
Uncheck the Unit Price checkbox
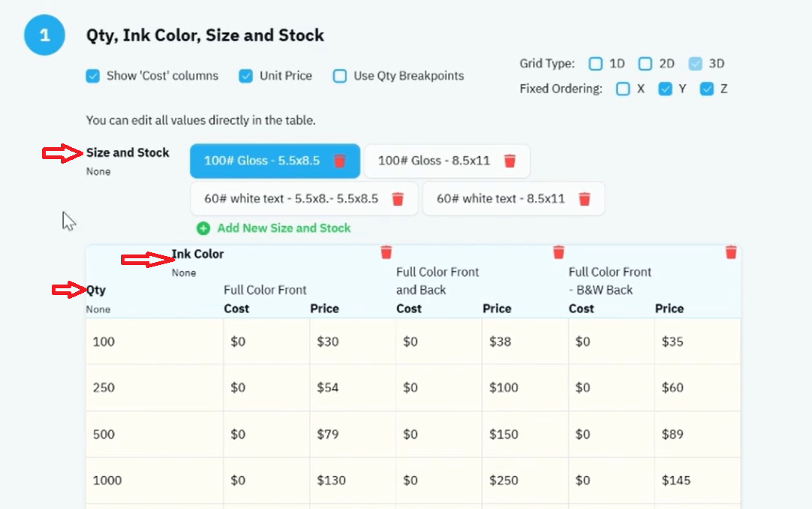click(x=245, y=76)
